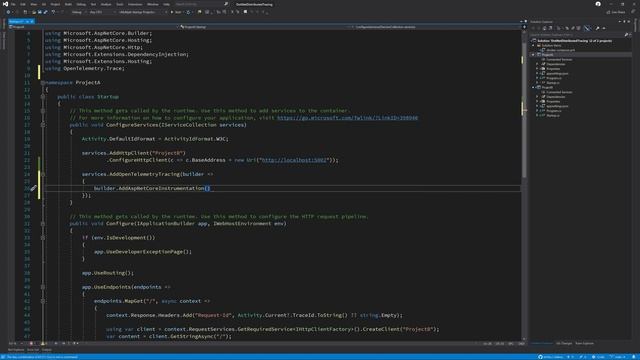The height and width of the screenshot is (360, 640).
Task: Click the Navigate Backward toolbar icon
Action: coord(8,12)
